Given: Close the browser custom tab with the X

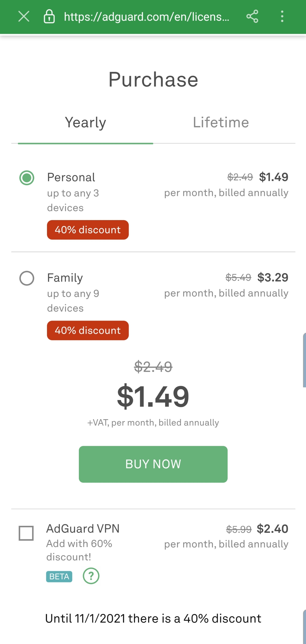Looking at the screenshot, I should coord(24,16).
